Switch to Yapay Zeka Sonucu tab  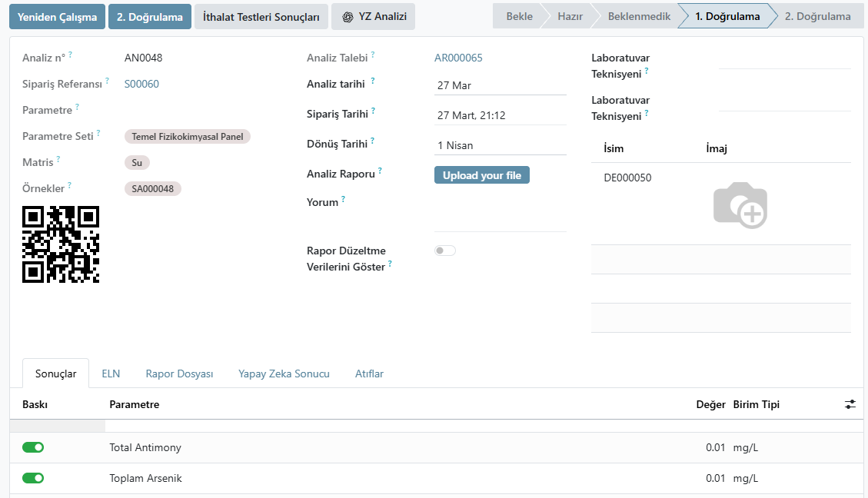click(284, 373)
